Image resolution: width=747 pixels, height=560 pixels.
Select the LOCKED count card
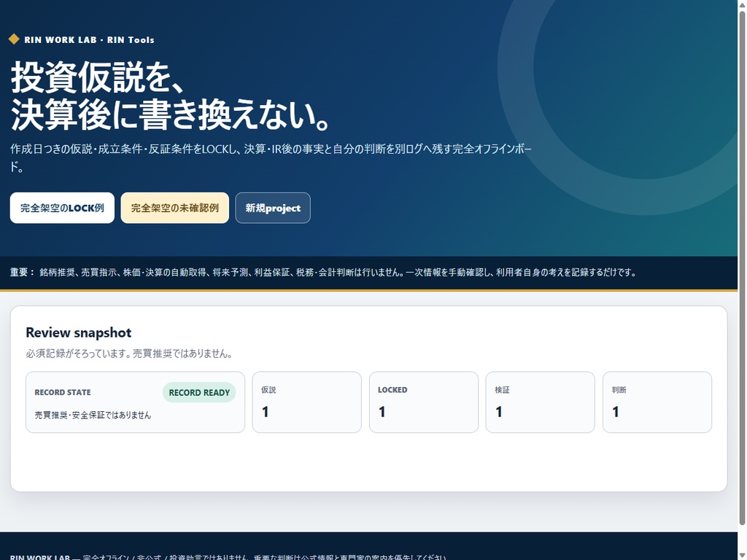click(x=424, y=402)
